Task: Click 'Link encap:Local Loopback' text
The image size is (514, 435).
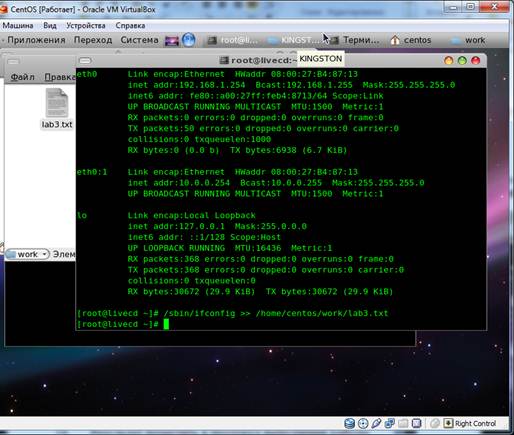Action: click(x=192, y=215)
